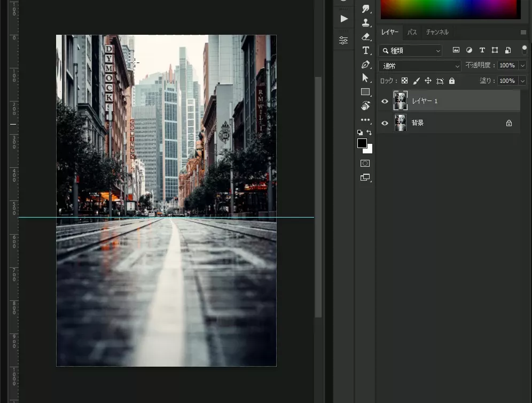Turn off the layer filtering switch

[524, 50]
